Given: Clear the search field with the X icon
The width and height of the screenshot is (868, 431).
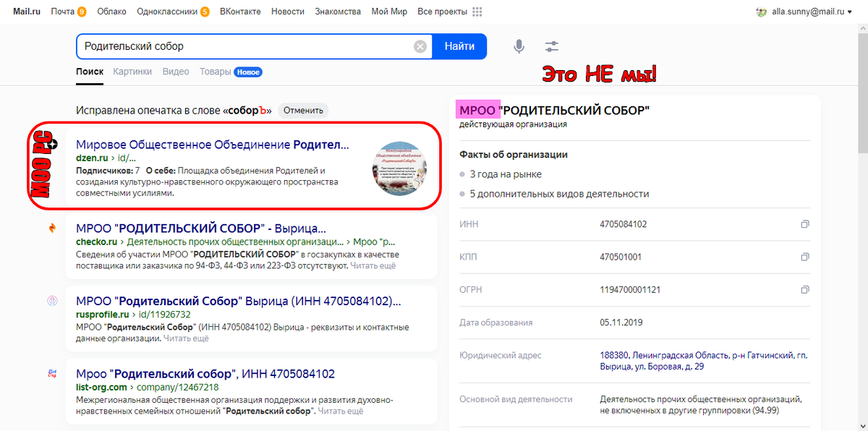Looking at the screenshot, I should pyautogui.click(x=420, y=46).
